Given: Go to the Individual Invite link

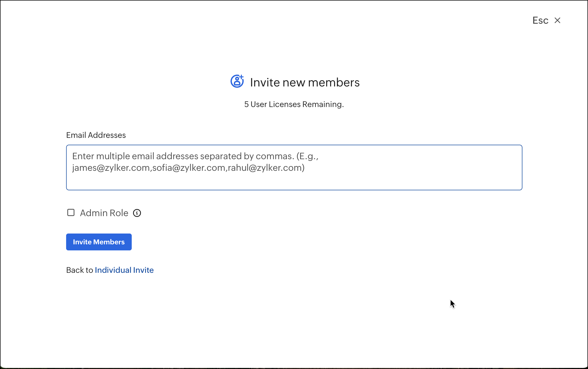Looking at the screenshot, I should pos(124,270).
